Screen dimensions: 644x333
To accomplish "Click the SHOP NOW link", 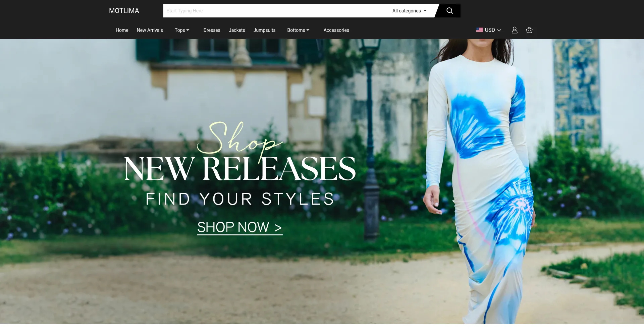I will tap(239, 227).
